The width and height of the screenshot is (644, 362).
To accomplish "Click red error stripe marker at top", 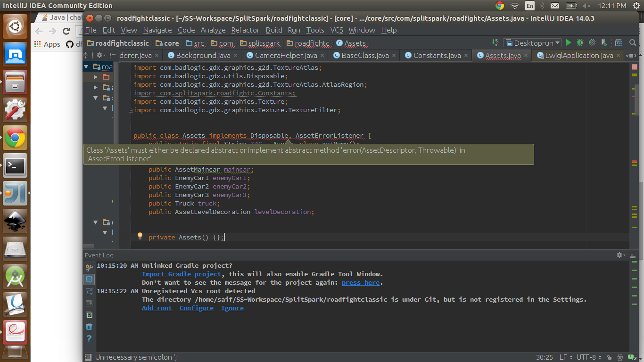I will (634, 67).
